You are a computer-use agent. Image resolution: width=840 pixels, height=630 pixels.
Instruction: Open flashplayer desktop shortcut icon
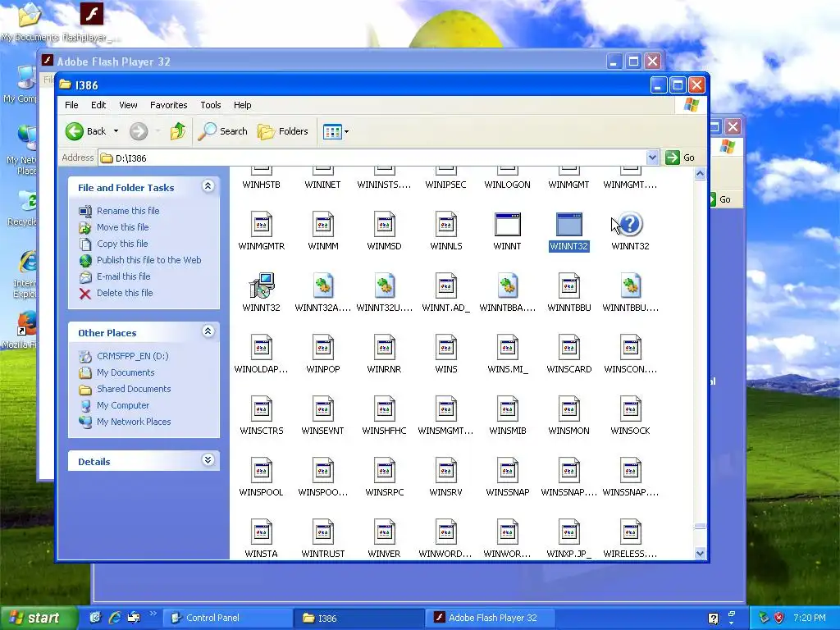[x=92, y=14]
